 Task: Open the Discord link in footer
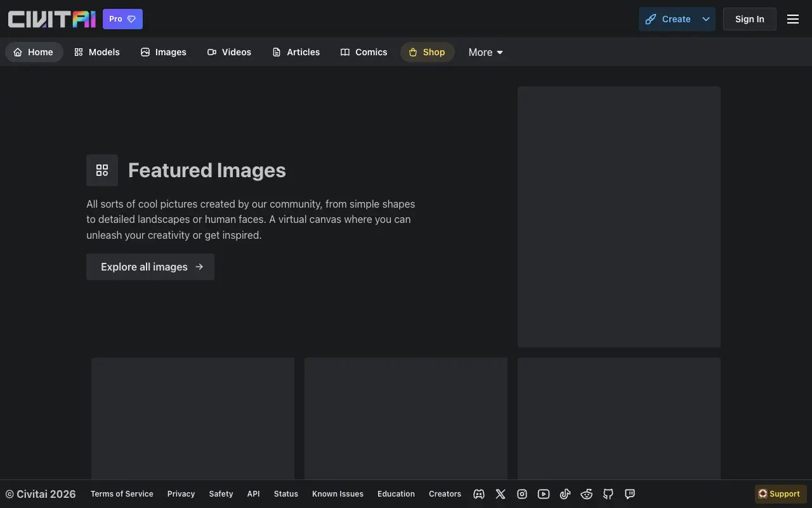(x=479, y=494)
